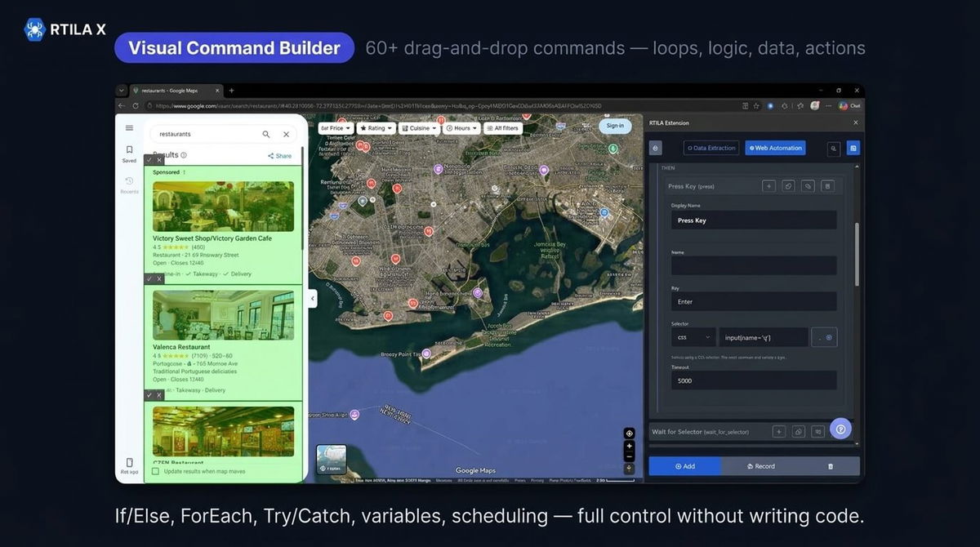Duplicate the Wait for Selector command
This screenshot has width=980, height=547.
click(x=799, y=431)
